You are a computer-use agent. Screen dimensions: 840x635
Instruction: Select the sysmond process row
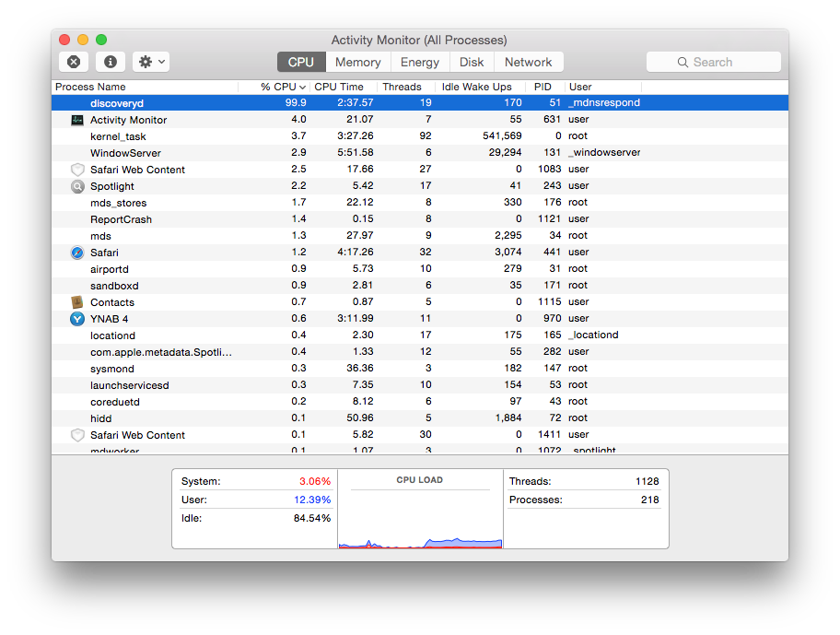[420, 369]
